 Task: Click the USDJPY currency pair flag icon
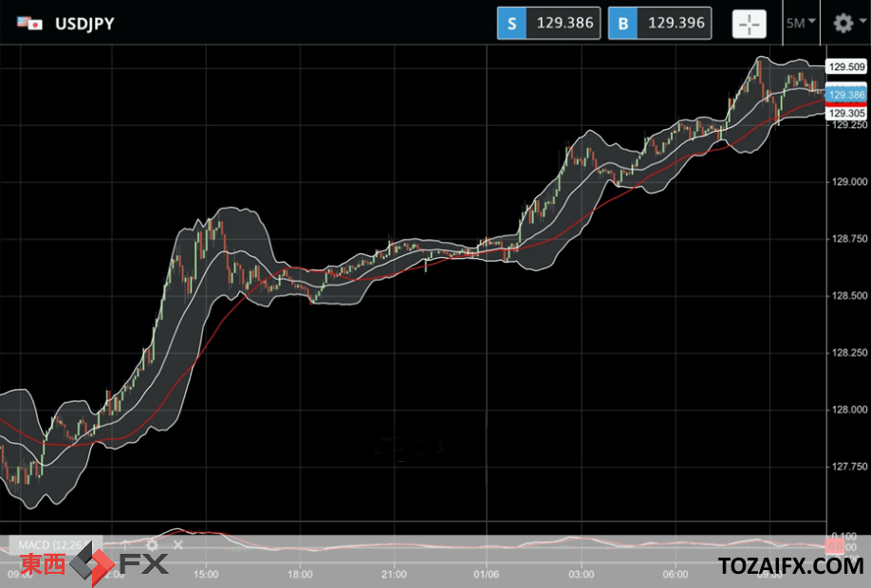pos(29,24)
